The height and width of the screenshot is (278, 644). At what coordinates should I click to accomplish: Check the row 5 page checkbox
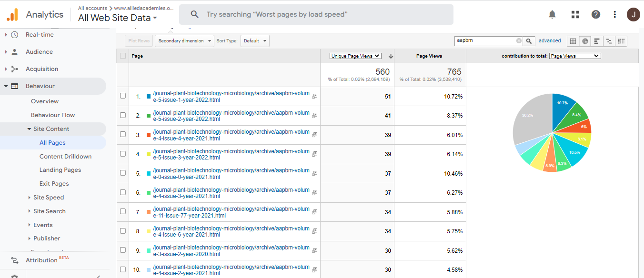(123, 173)
